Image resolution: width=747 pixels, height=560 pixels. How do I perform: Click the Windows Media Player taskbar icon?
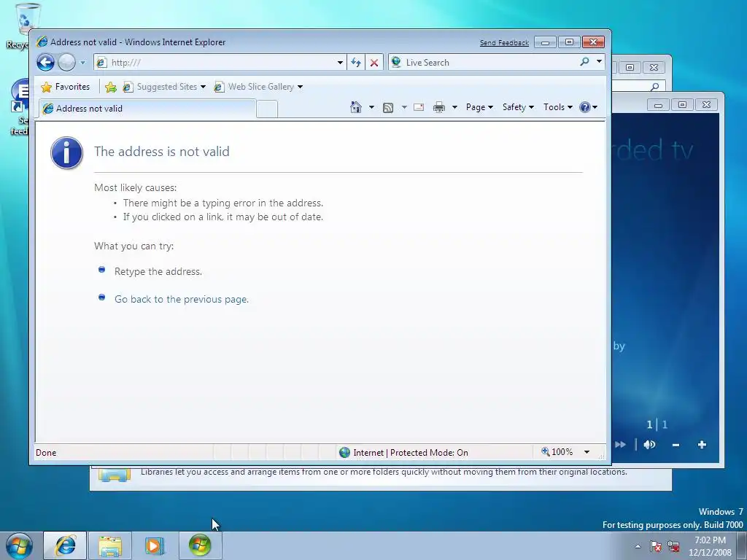point(155,545)
